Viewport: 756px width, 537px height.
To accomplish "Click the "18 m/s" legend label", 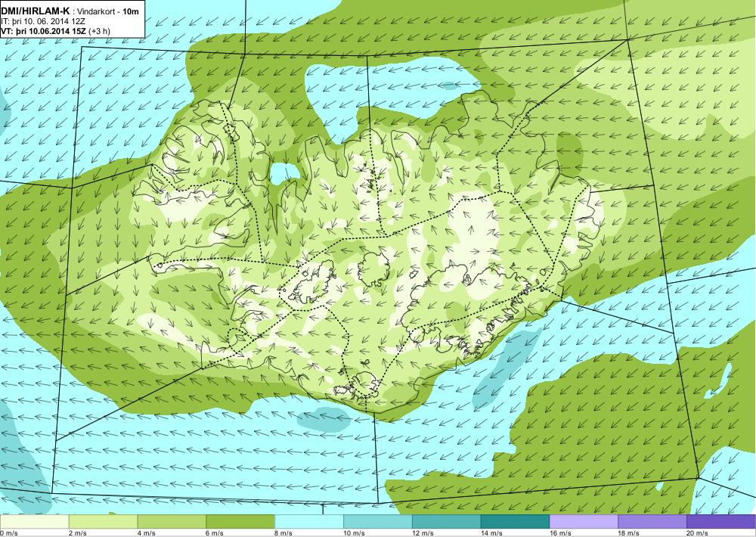I will 629,533.
